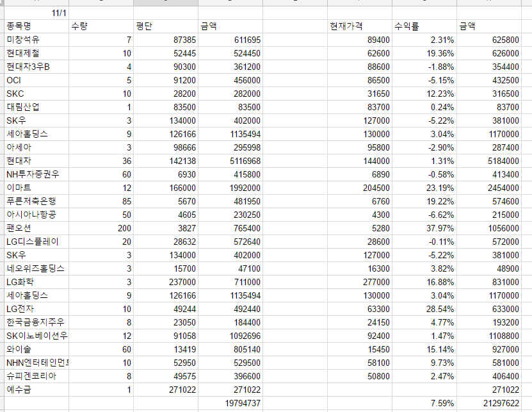Click return cell 23.19%
The image size is (532, 412).
(424, 188)
